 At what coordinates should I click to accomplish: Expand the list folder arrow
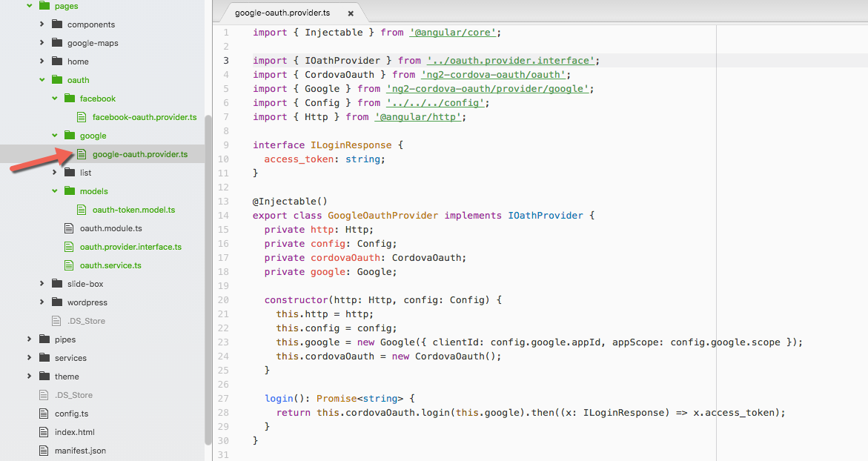pyautogui.click(x=54, y=172)
